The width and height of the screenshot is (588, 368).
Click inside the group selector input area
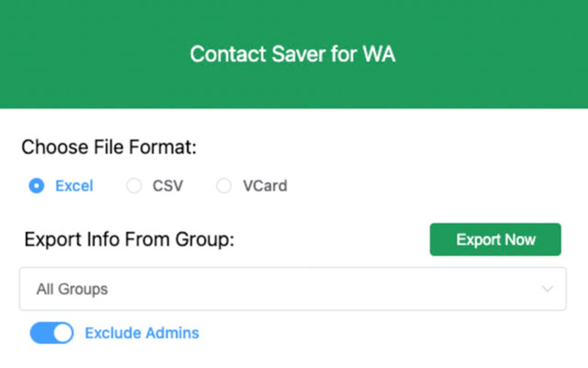pyautogui.click(x=231, y=289)
